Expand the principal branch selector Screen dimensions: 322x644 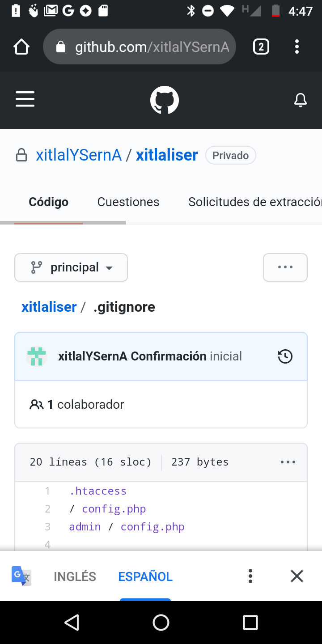[71, 267]
